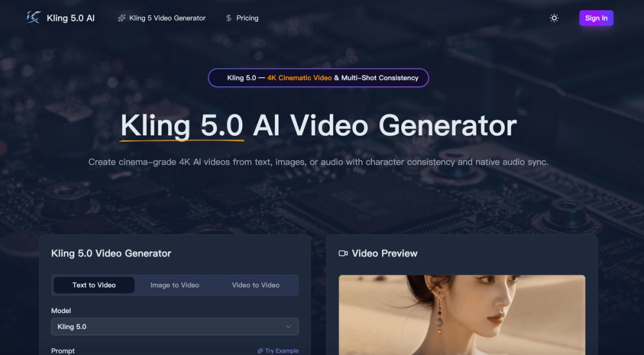Image resolution: width=644 pixels, height=355 pixels.
Task: Click the 4K Cinematic Video announcement pill
Action: coord(318,78)
